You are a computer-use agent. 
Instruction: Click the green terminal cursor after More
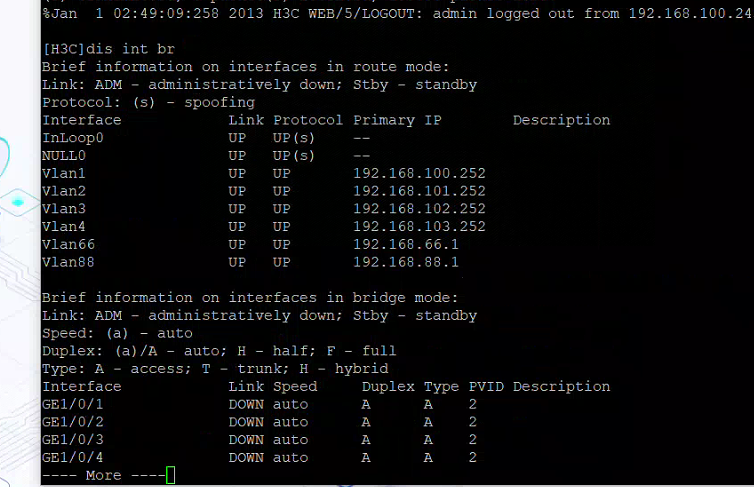(x=170, y=475)
